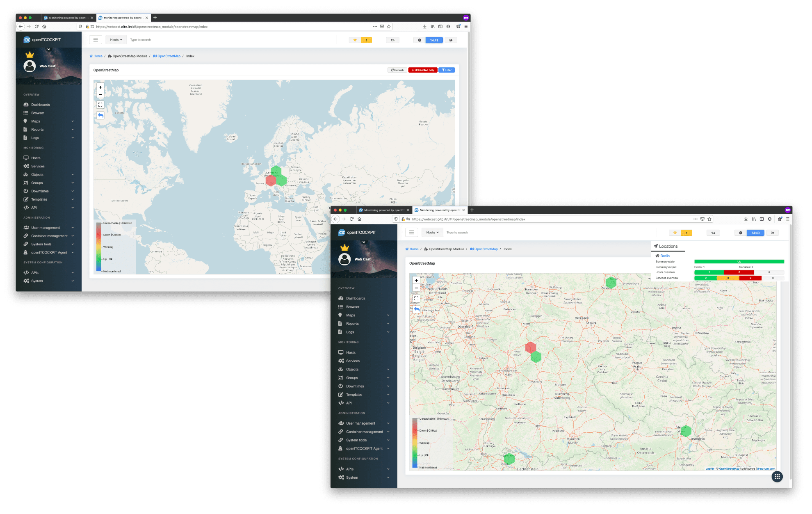Click 14:41 time badge in back window
This screenshot has height=514, width=812.
[x=434, y=40]
